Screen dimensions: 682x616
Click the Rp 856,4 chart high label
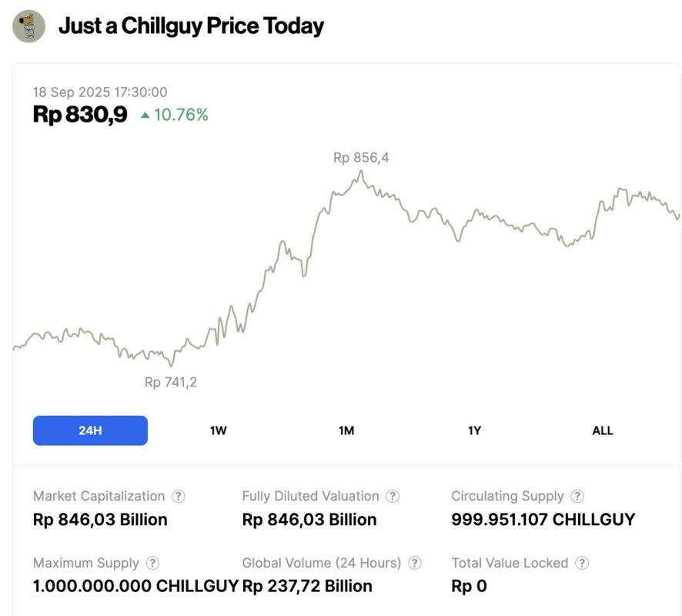pos(361,158)
